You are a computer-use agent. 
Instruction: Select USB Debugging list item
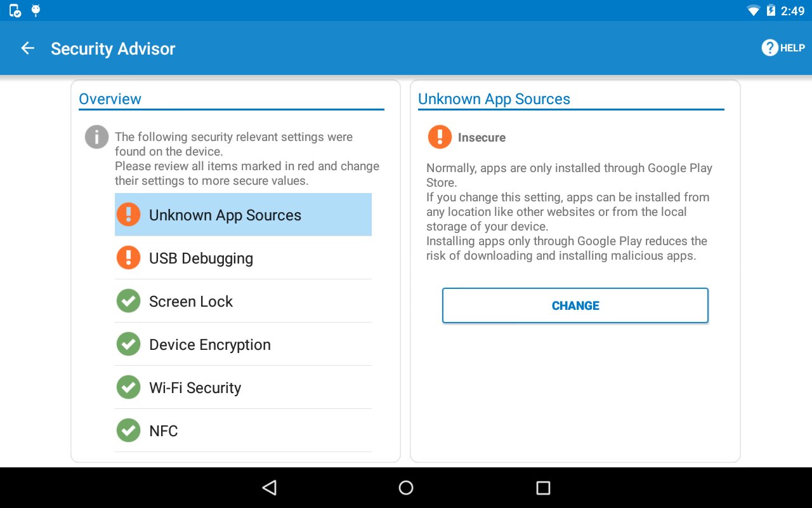tap(243, 258)
